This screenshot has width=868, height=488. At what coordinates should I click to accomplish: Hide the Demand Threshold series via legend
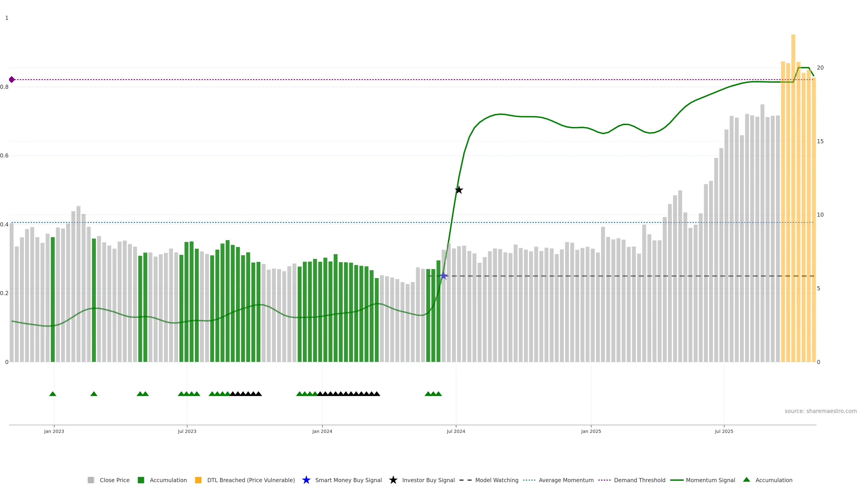(639, 480)
